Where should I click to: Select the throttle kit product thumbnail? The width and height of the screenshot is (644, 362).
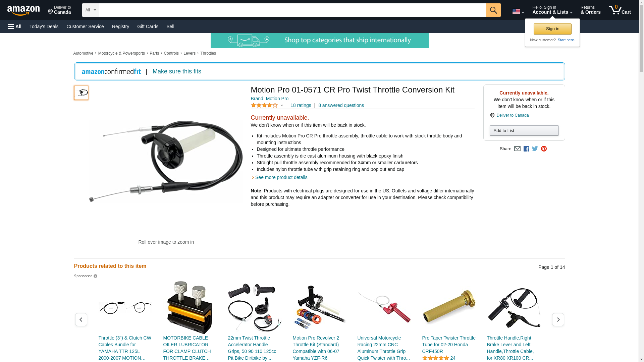pyautogui.click(x=81, y=93)
